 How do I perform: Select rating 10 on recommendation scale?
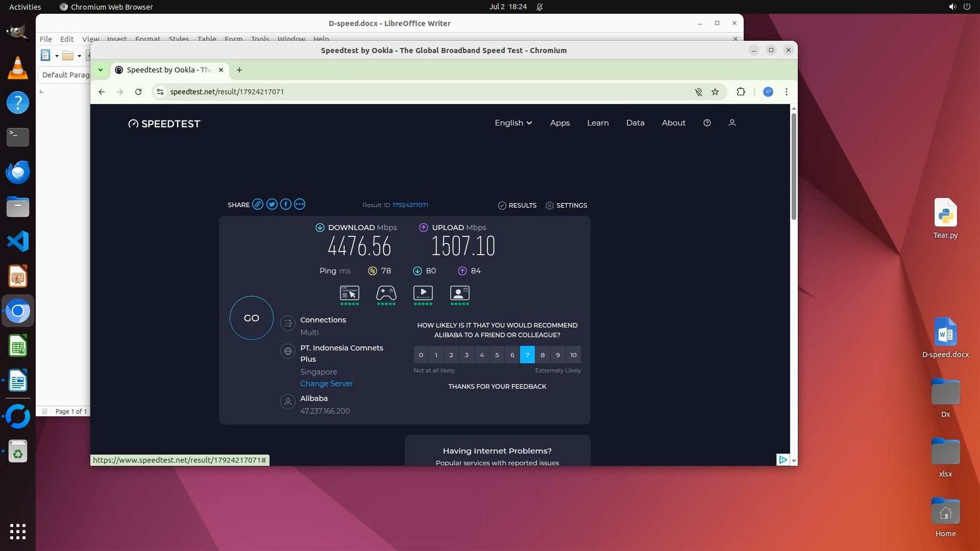pos(573,355)
